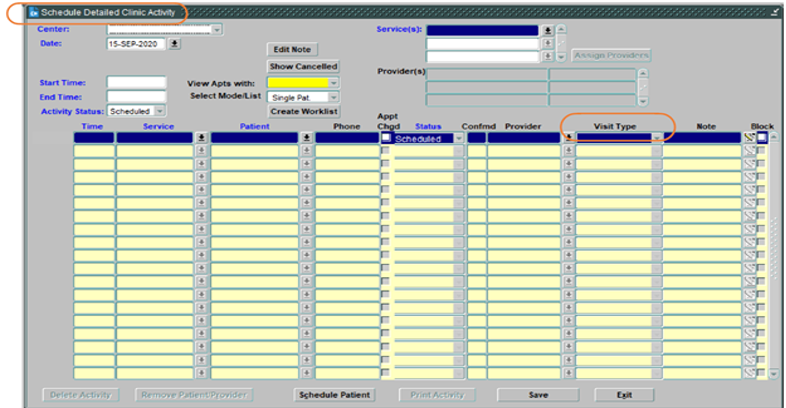This screenshot has height=408, width=786.
Task: Open the Select Mode/List dropdown
Action: (333, 98)
